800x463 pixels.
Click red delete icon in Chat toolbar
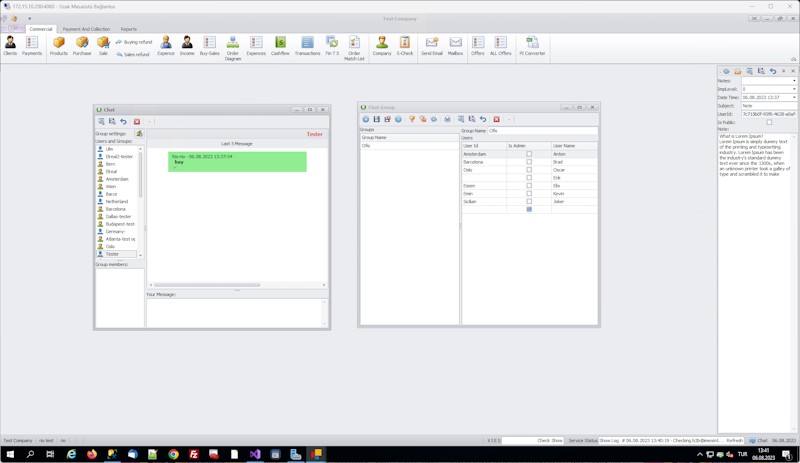point(137,121)
